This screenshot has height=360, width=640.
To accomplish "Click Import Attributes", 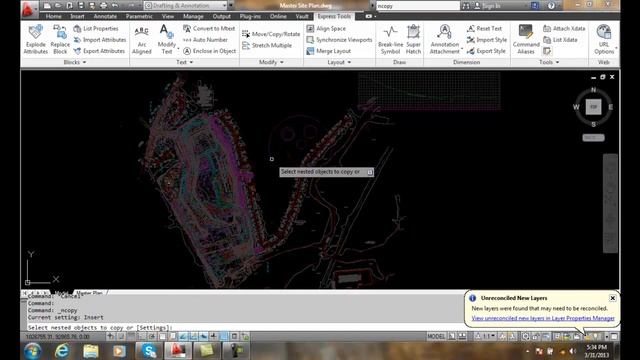I will (x=100, y=40).
